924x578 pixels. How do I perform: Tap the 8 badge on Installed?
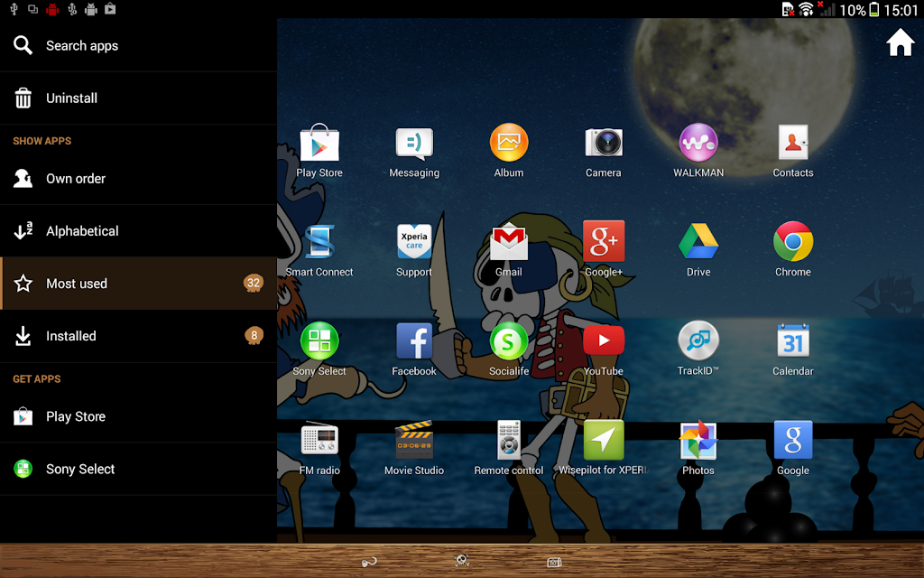(x=254, y=336)
